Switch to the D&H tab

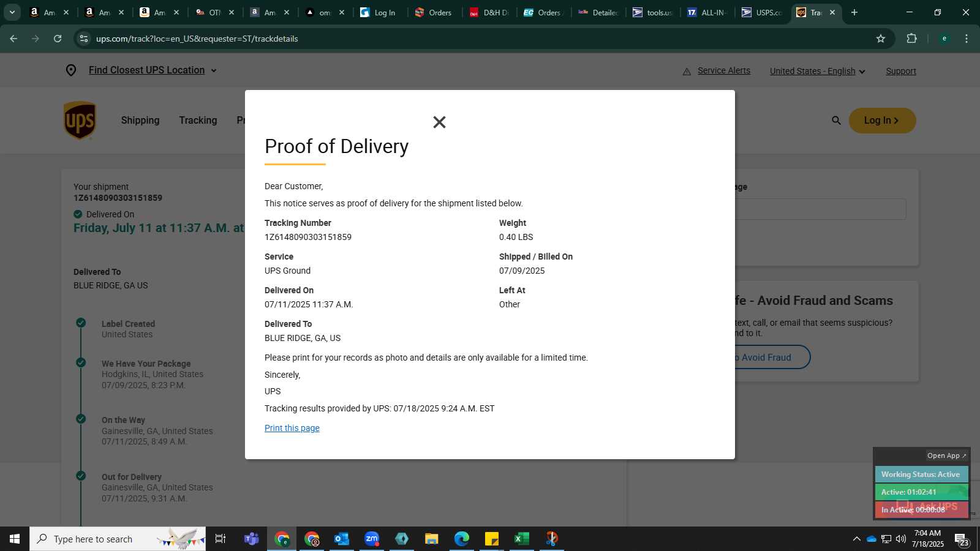(x=489, y=12)
